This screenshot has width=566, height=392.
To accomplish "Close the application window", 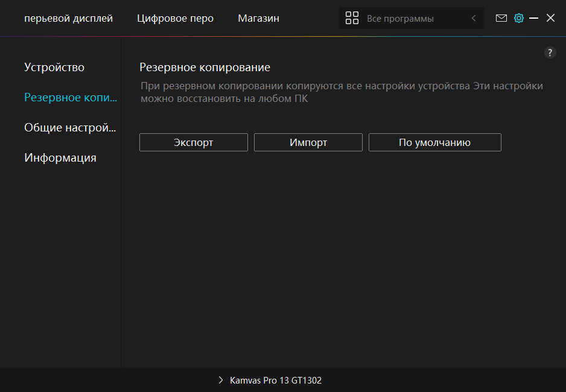I will tap(550, 18).
